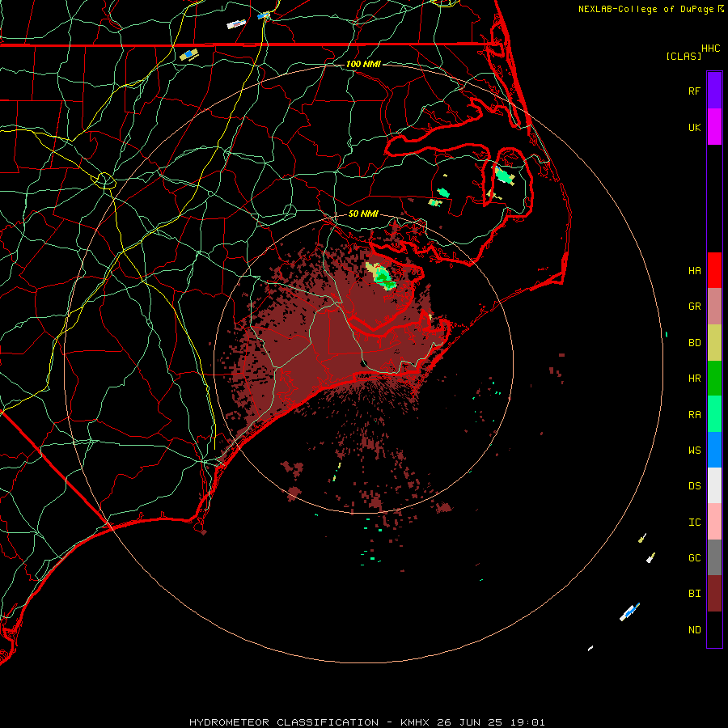Select the IC light-pink legend swatch
728x728 pixels.
click(x=714, y=522)
